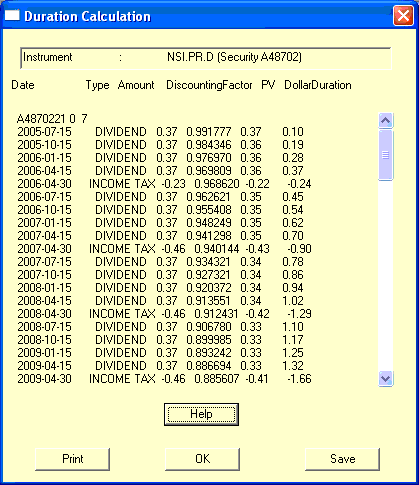This screenshot has width=419, height=485.
Task: Click the Print button
Action: (x=72, y=459)
